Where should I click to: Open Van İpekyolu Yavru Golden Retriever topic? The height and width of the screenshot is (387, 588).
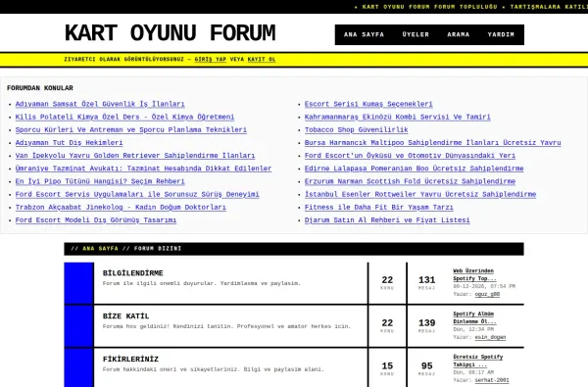pos(135,155)
